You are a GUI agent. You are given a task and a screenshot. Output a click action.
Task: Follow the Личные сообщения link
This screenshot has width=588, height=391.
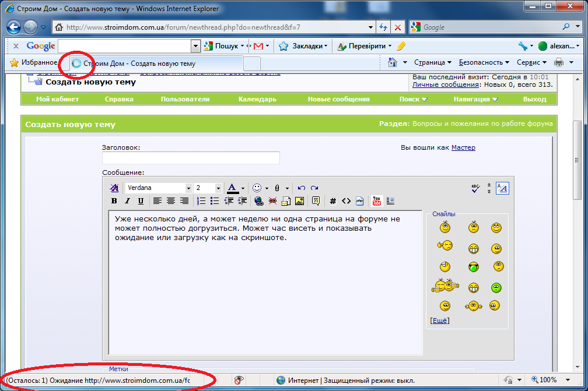446,84
